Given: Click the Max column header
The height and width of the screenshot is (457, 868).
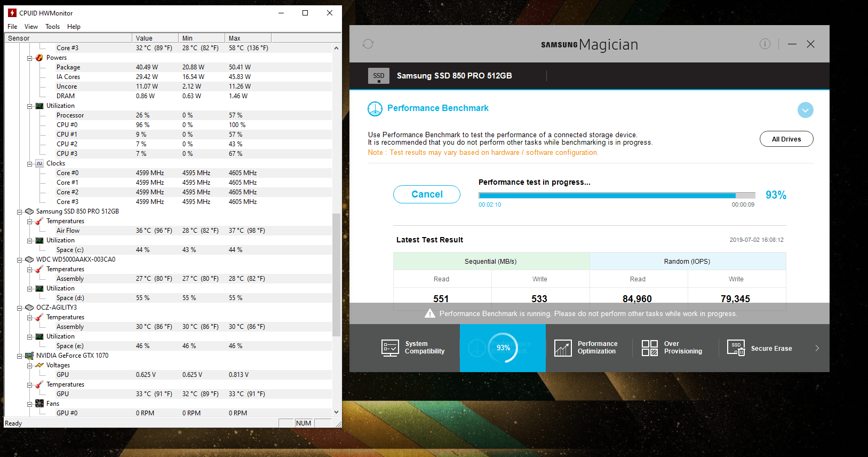Looking at the screenshot, I should [248, 38].
